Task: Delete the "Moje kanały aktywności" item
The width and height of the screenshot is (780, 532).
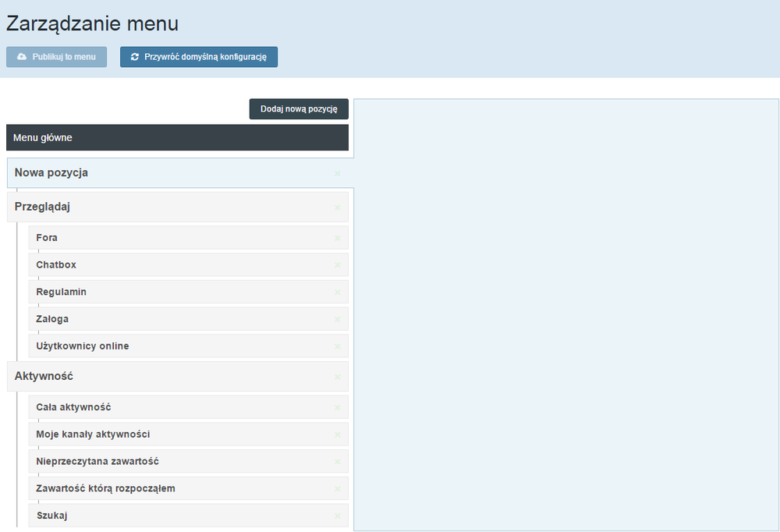Action: 337,434
